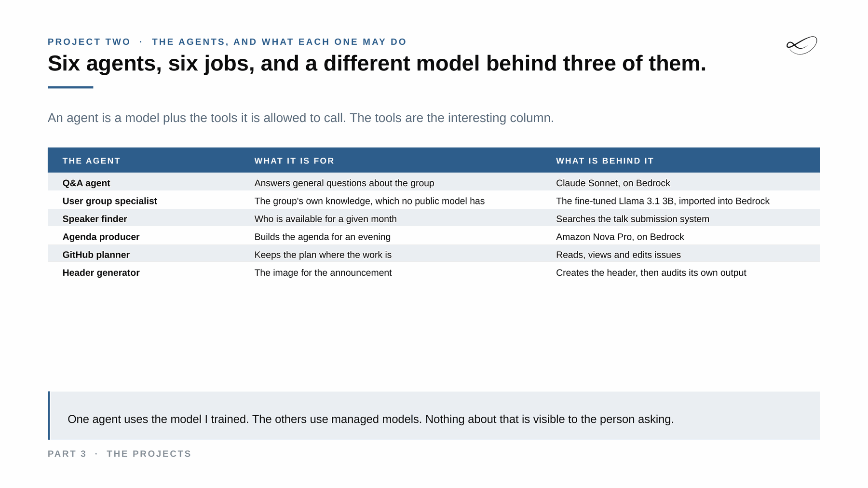Click the PART 3 THE PROJECTS footer
This screenshot has height=488, width=868.
pyautogui.click(x=119, y=454)
